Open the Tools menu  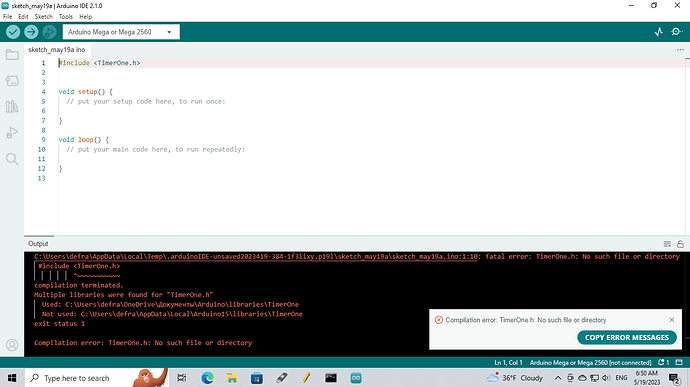[x=66, y=17]
